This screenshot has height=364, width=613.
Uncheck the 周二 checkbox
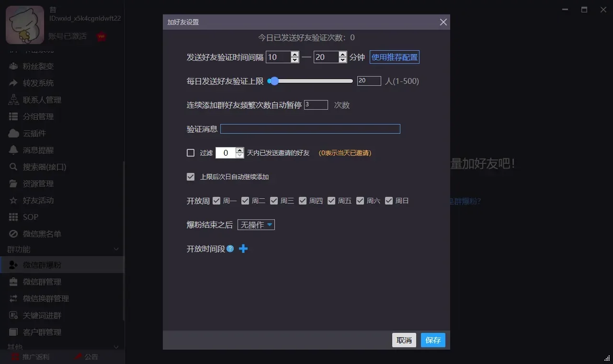coord(245,201)
